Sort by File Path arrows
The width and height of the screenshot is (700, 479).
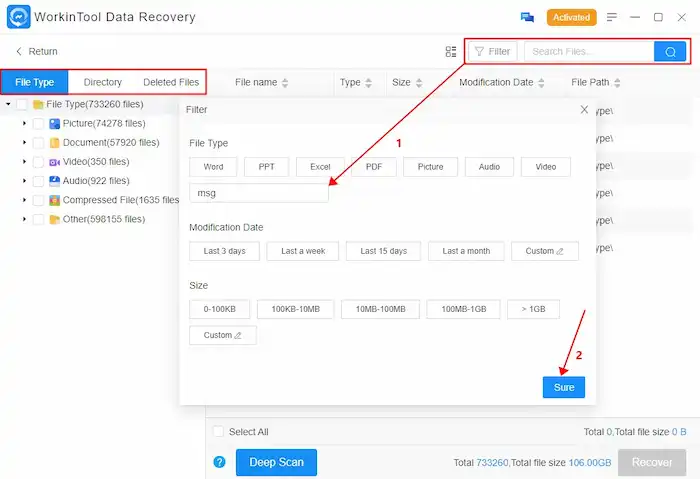click(x=617, y=83)
